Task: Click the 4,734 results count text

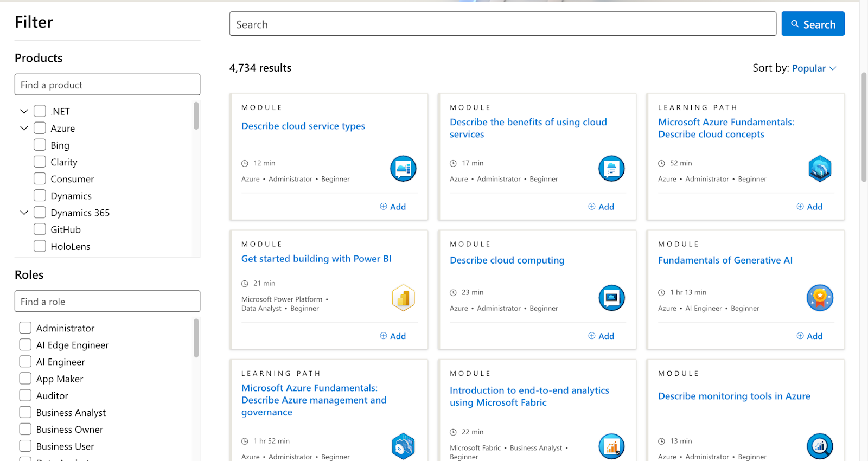Action: (260, 68)
